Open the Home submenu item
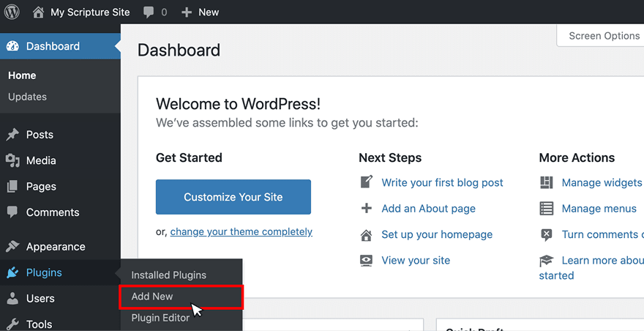This screenshot has width=644, height=331. click(22, 75)
